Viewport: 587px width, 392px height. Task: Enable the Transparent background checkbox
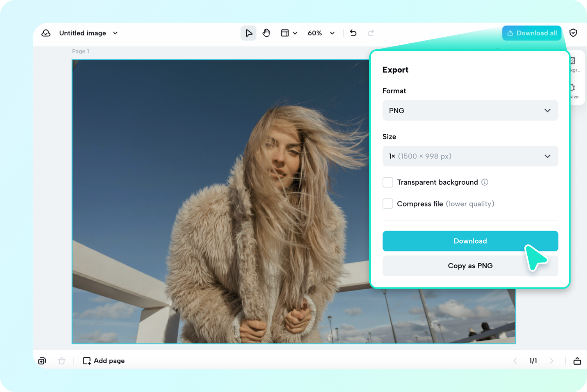[x=388, y=182]
